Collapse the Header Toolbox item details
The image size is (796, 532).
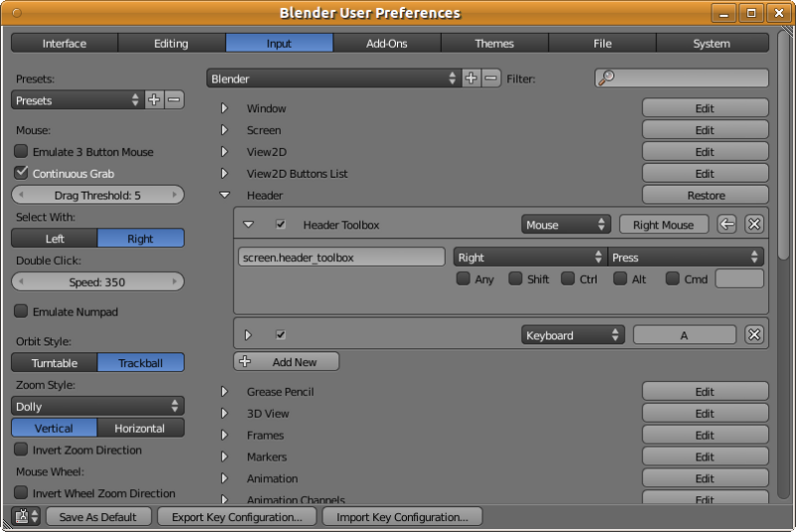click(248, 224)
